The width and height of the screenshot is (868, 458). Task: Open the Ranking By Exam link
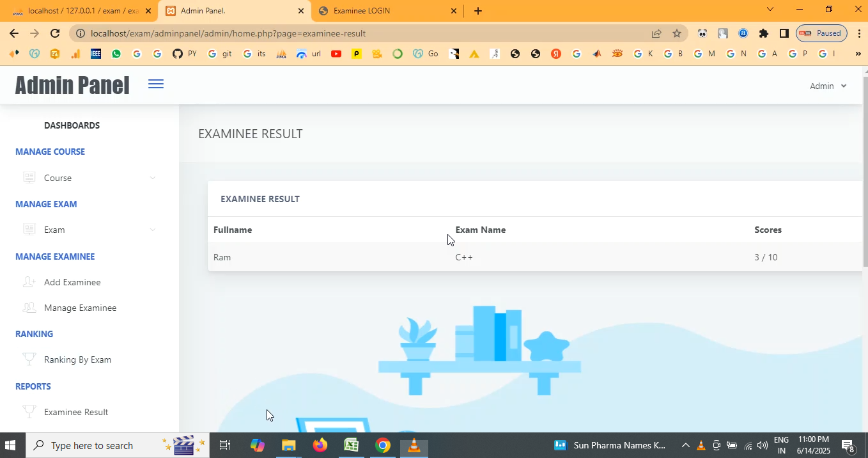tap(77, 359)
